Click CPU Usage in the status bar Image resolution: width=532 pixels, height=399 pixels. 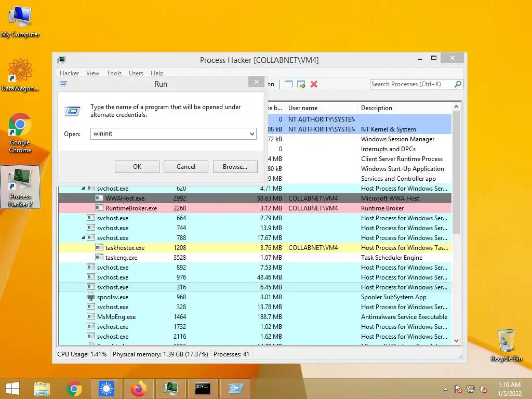82,354
